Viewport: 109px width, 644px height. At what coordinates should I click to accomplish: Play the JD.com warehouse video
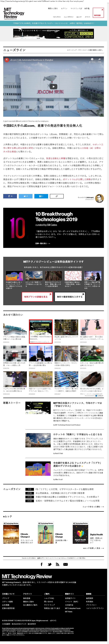(x=53, y=87)
